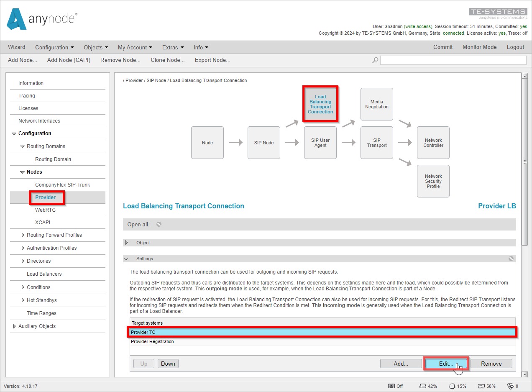Click the Commit link in the toolbar

(x=443, y=47)
